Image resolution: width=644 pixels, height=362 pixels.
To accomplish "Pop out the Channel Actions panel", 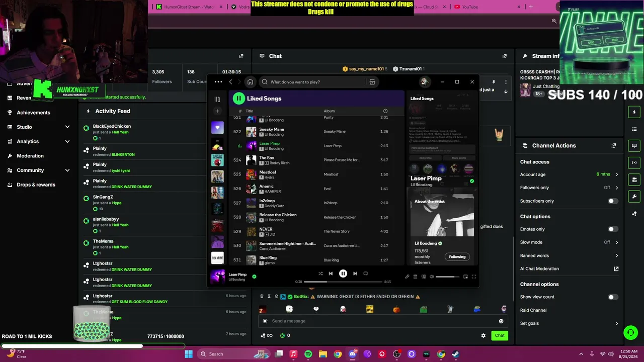I will click(614, 146).
